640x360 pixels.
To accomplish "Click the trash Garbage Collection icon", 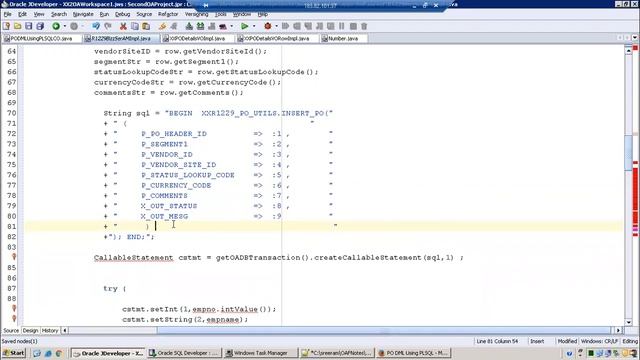I will point(364,26).
